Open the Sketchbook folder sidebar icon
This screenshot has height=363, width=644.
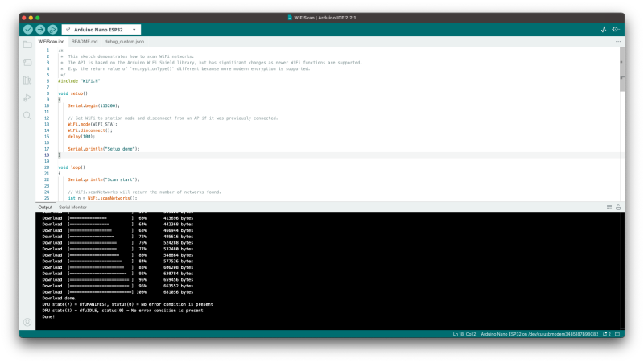(x=27, y=45)
